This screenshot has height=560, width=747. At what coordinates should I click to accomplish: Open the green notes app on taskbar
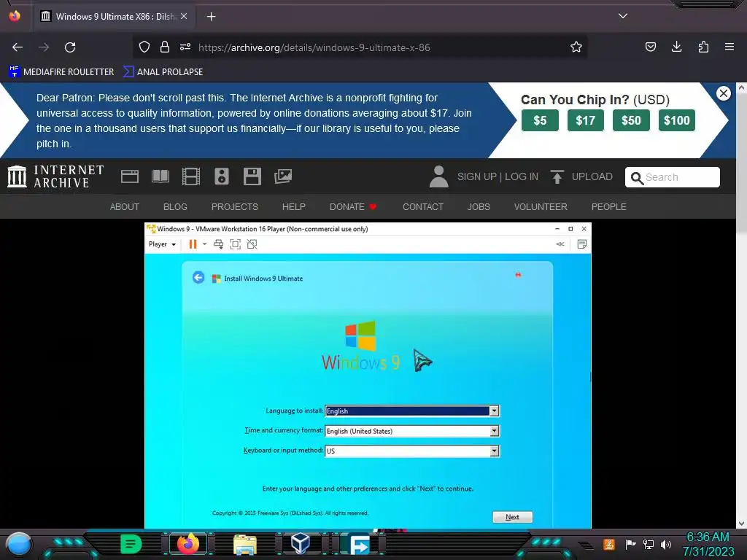click(131, 544)
